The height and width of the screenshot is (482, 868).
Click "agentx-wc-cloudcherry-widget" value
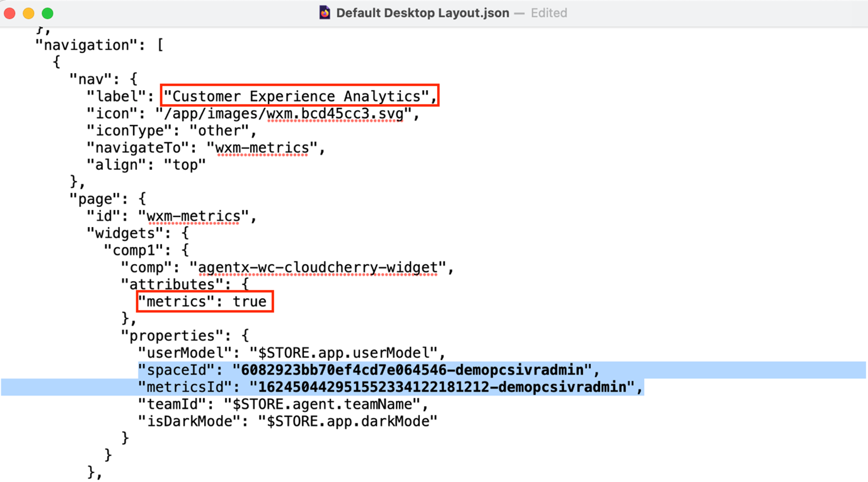[x=318, y=268]
